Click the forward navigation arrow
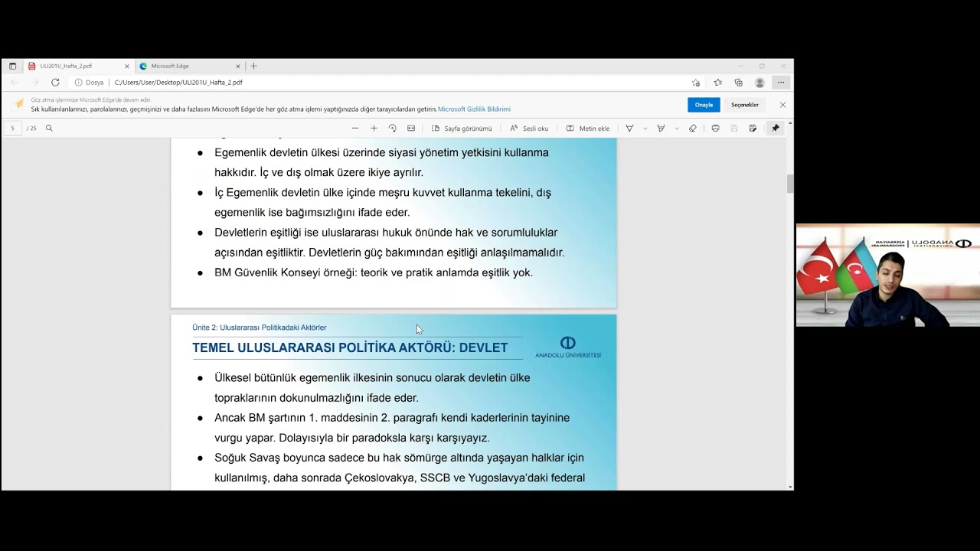This screenshot has height=551, width=980. pos(34,83)
